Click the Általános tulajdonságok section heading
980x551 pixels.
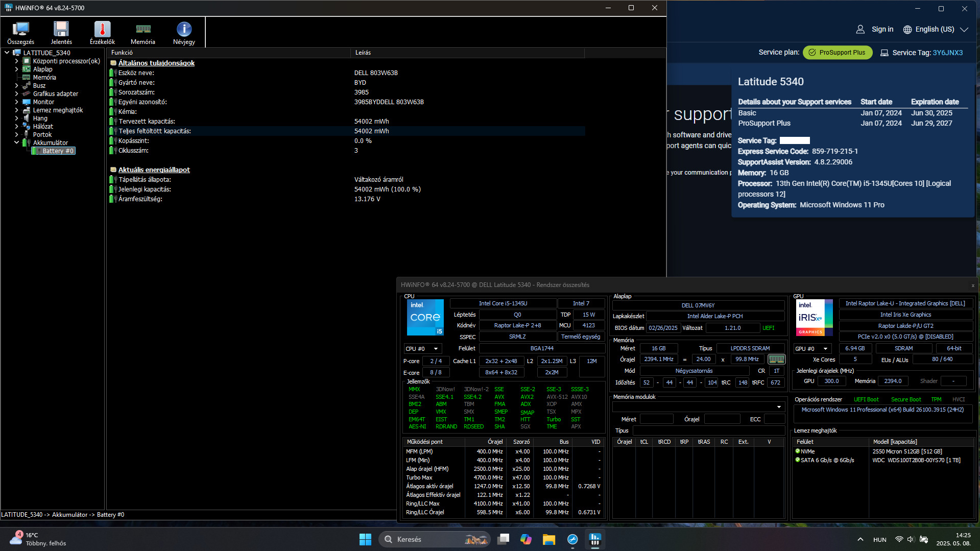156,63
